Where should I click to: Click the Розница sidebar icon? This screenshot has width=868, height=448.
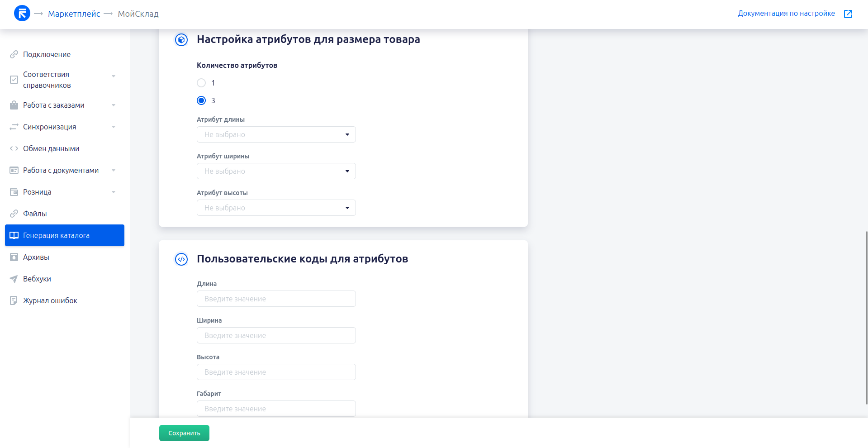[14, 192]
